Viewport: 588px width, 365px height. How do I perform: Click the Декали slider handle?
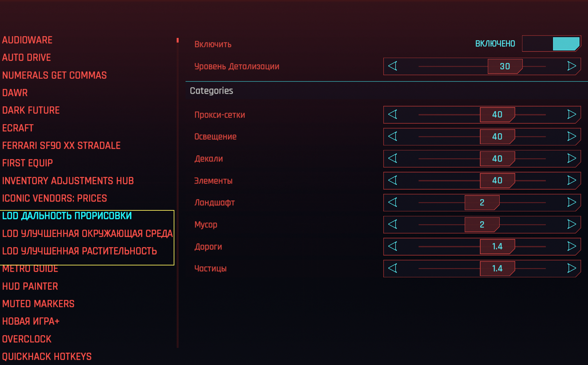point(497,159)
